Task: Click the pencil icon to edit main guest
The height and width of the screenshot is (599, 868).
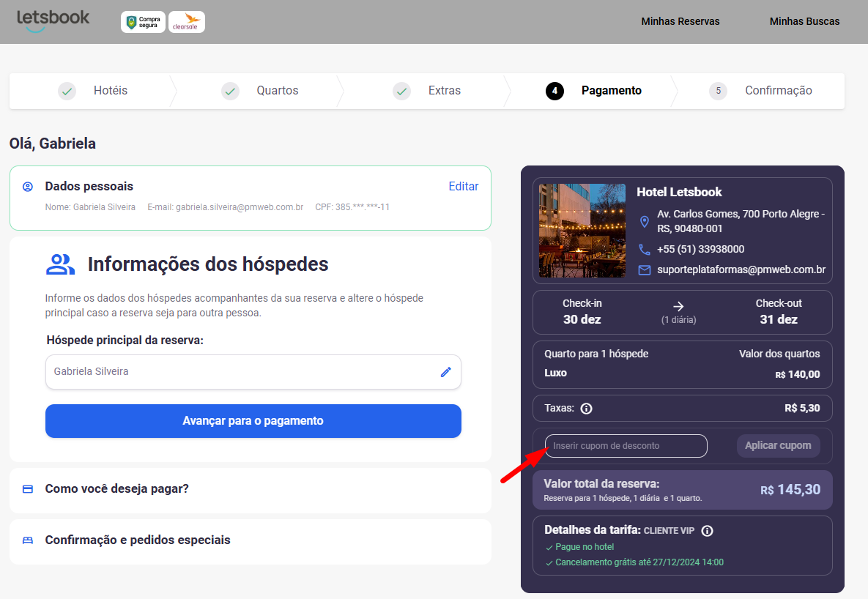Action: coord(445,372)
